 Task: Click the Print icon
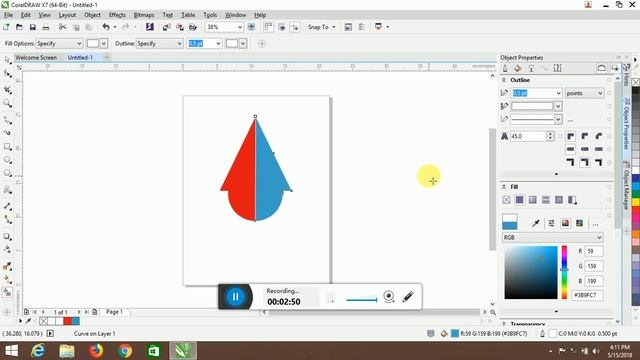[46, 27]
